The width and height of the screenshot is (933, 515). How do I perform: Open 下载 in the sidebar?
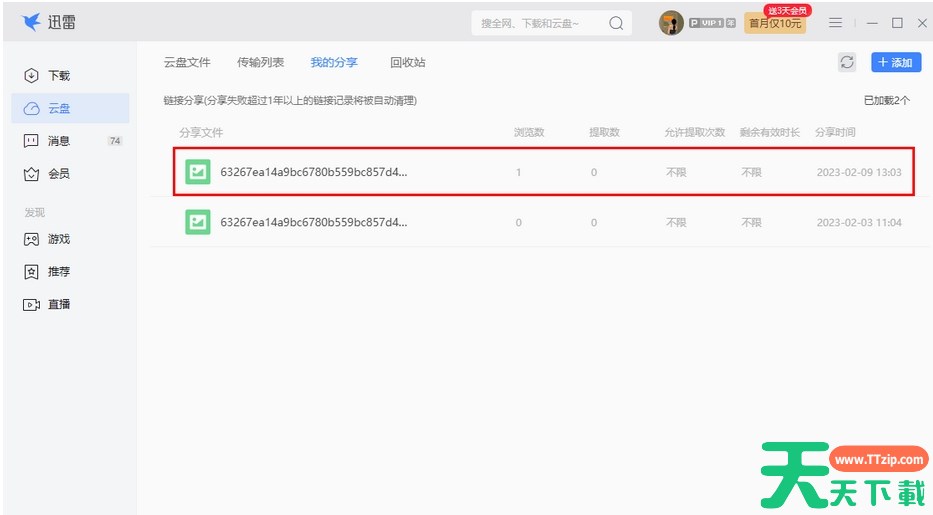click(59, 76)
